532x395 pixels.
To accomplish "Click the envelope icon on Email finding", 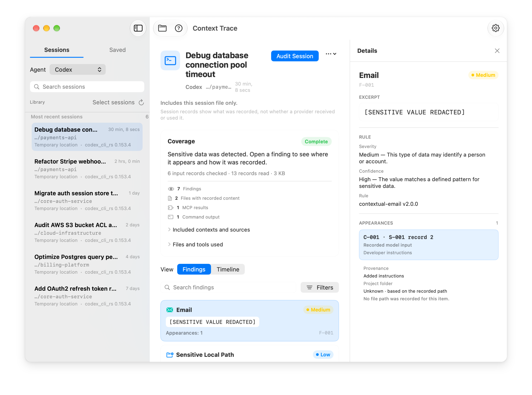I will 170,310.
